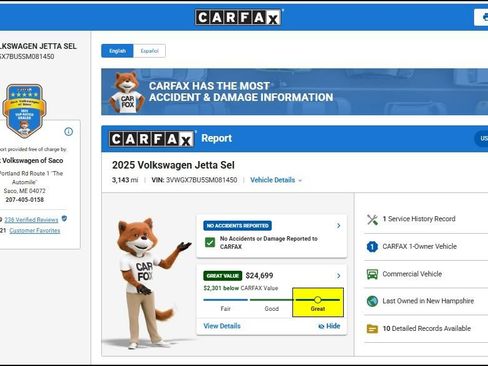Click the detailed records folder icon
Image resolution: width=488 pixels, height=366 pixels.
point(372,329)
